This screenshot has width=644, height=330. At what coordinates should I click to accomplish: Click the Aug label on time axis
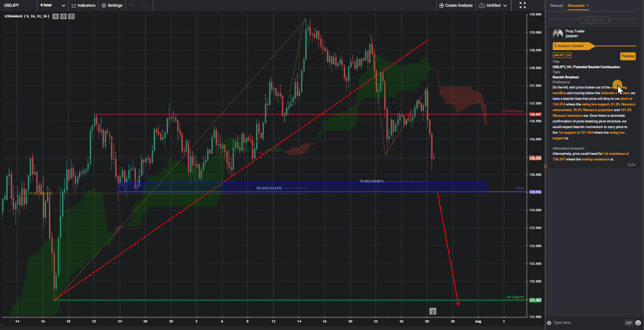coord(478,321)
